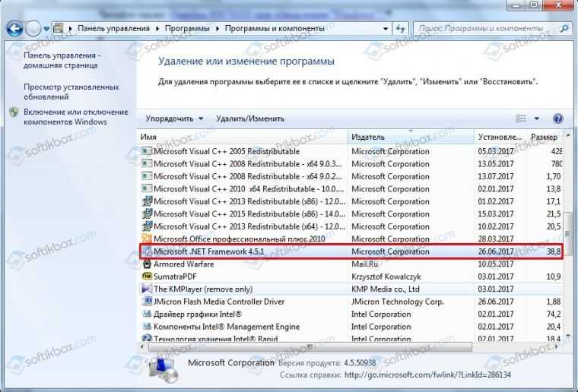The width and height of the screenshot is (578, 392).
Task: Click Microsoft Office 2010 icon
Action: tap(147, 239)
